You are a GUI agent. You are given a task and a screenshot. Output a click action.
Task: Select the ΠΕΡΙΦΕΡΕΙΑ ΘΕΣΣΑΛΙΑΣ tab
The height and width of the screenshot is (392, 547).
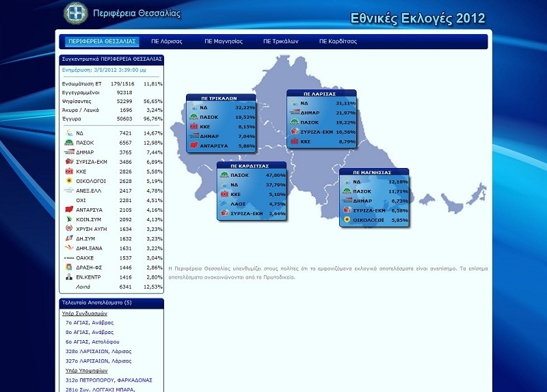pos(102,42)
